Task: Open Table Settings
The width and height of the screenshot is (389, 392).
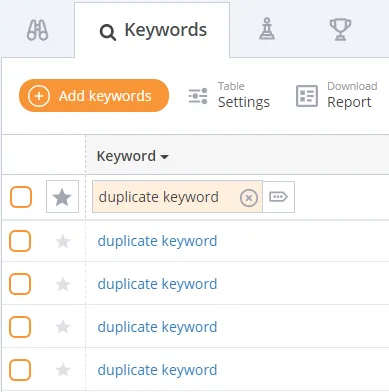Action: [x=229, y=96]
